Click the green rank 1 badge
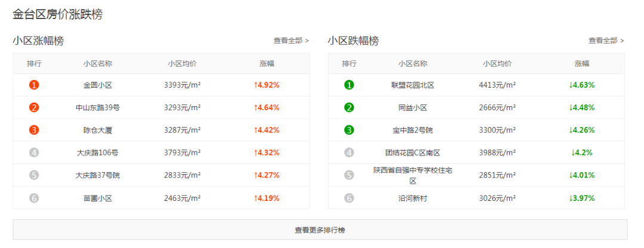The image size is (644, 248). coord(349,85)
